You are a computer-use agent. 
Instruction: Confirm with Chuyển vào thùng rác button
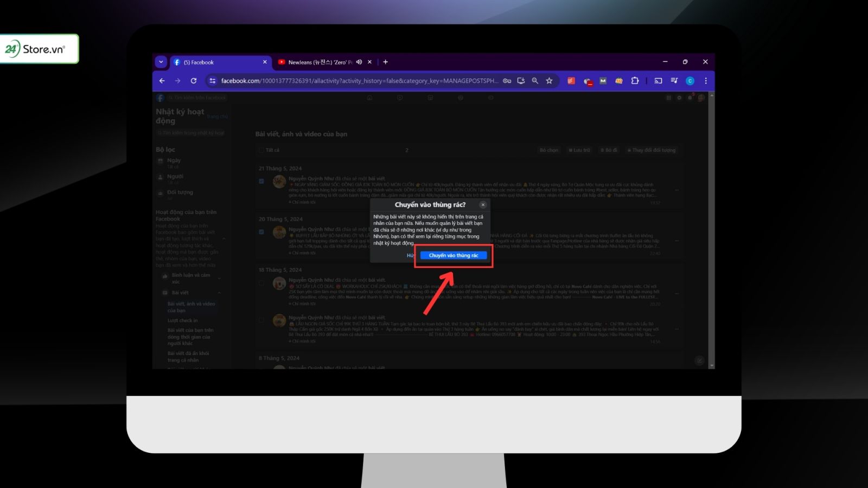pos(454,255)
